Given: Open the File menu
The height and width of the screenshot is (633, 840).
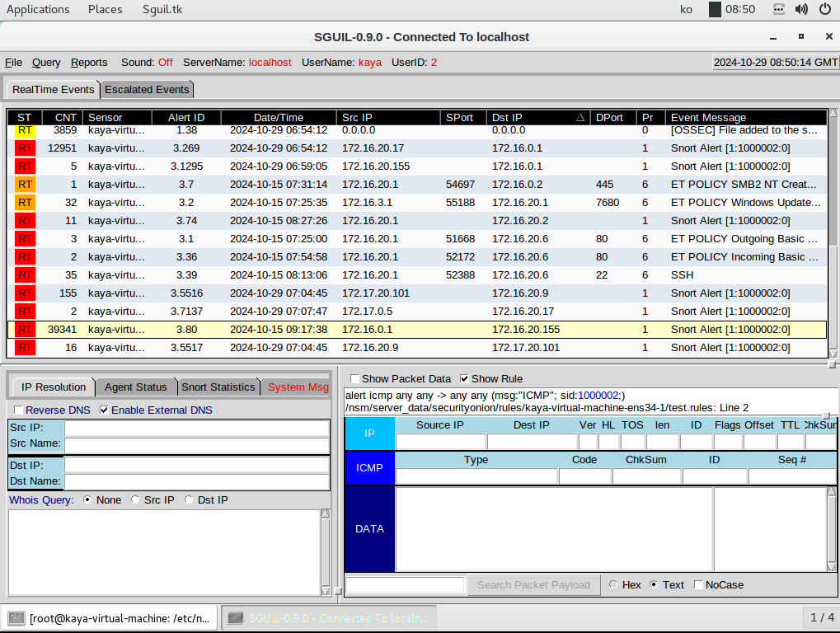Looking at the screenshot, I should [13, 62].
